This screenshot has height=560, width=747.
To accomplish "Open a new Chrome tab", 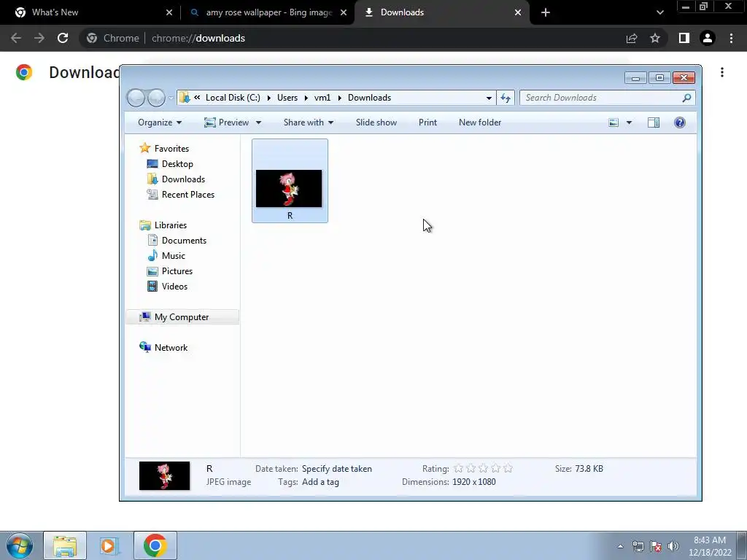I will pyautogui.click(x=546, y=13).
